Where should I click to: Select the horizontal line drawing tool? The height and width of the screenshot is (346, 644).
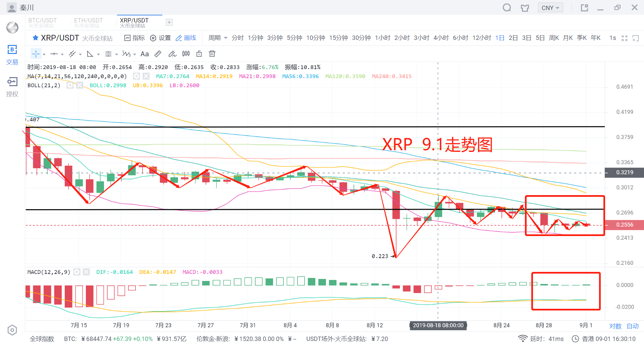click(54, 54)
